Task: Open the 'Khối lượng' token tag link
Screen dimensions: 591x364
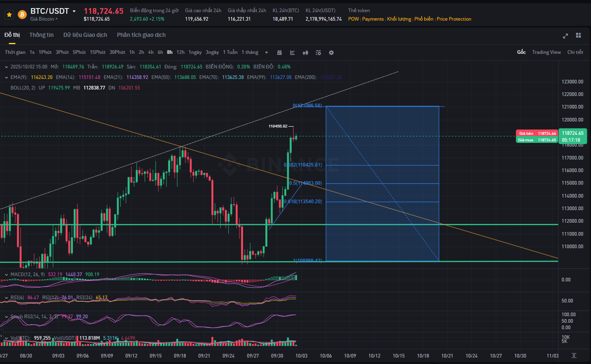Action: click(399, 19)
